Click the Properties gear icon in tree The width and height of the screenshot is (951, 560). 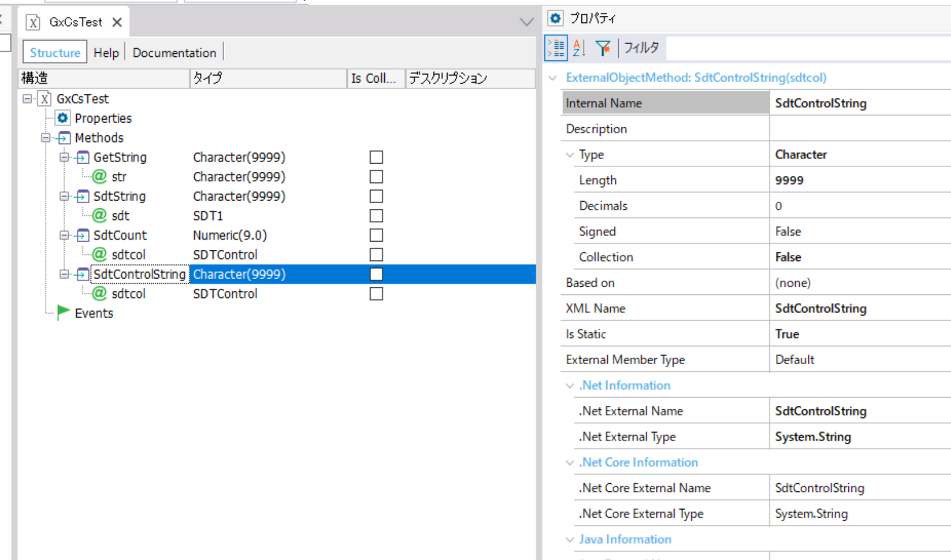pos(63,118)
